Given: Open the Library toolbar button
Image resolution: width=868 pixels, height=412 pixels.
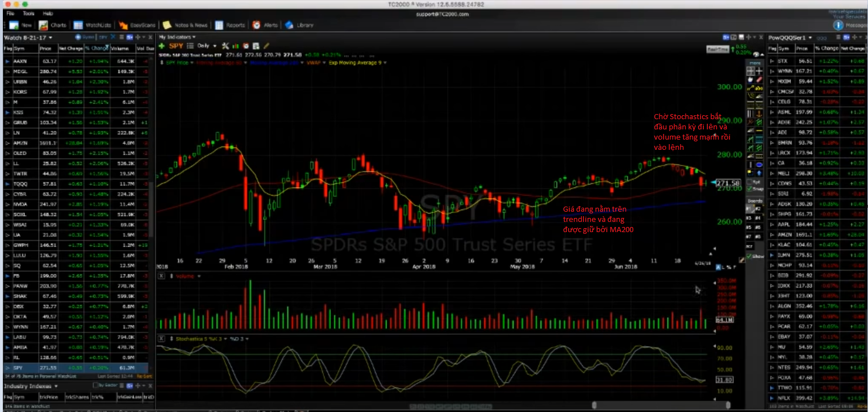Looking at the screenshot, I should pos(299,25).
